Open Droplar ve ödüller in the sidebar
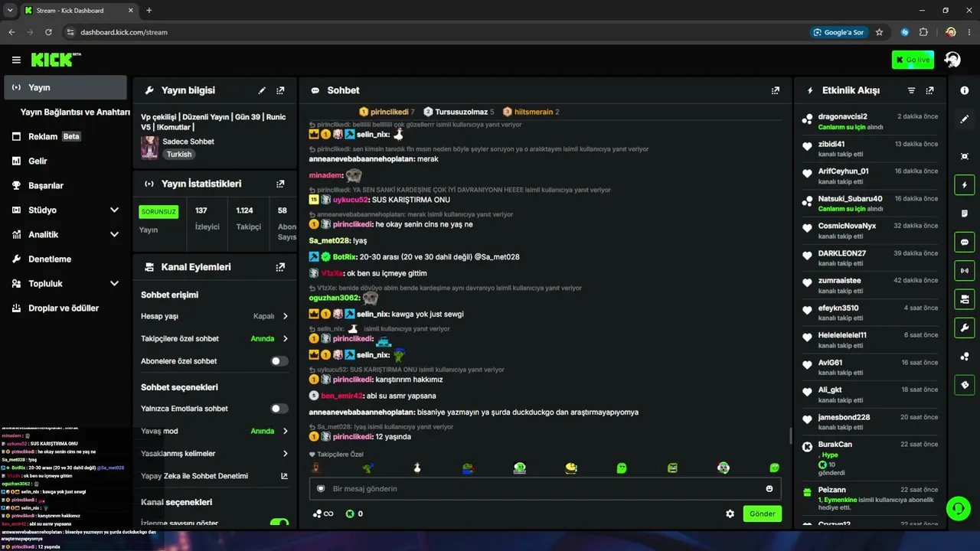The image size is (980, 551). [65, 308]
